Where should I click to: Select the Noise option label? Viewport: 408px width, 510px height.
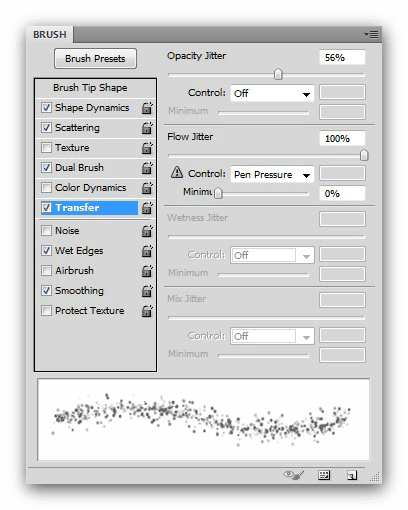67,231
